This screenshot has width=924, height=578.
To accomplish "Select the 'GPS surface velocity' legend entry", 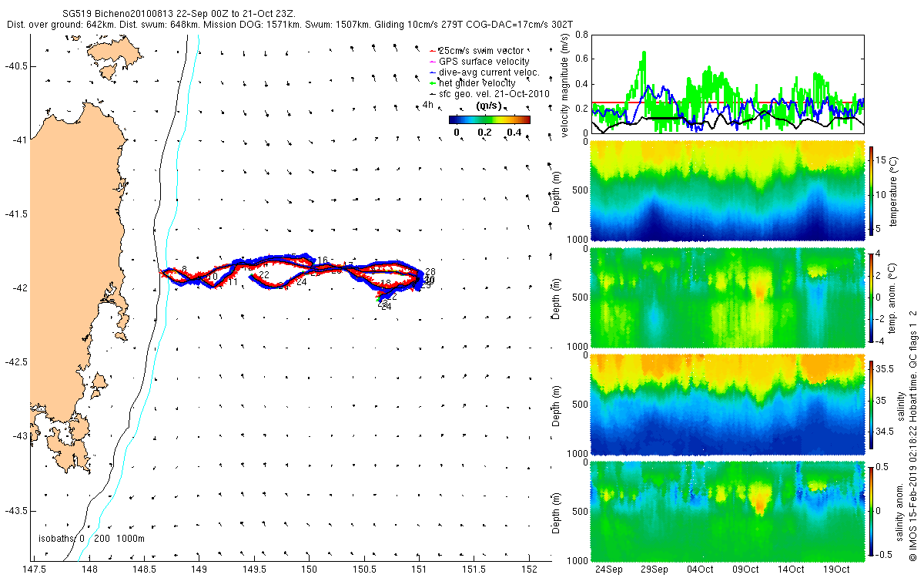I will [479, 62].
